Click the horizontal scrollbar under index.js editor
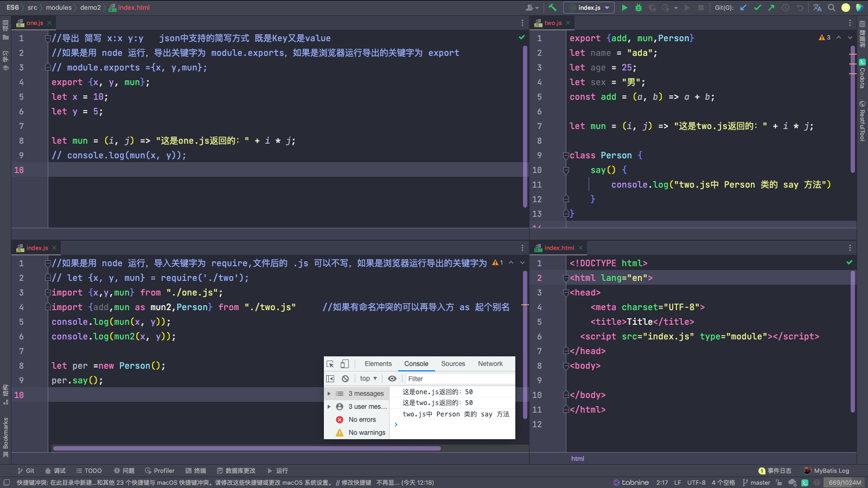The width and height of the screenshot is (868, 488). point(247,448)
